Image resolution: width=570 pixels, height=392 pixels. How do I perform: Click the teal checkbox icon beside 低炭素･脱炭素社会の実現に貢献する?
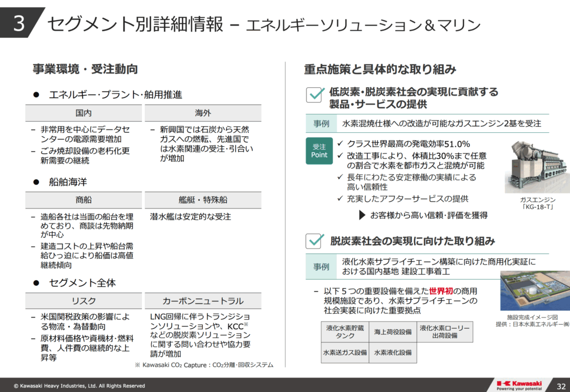pos(315,95)
